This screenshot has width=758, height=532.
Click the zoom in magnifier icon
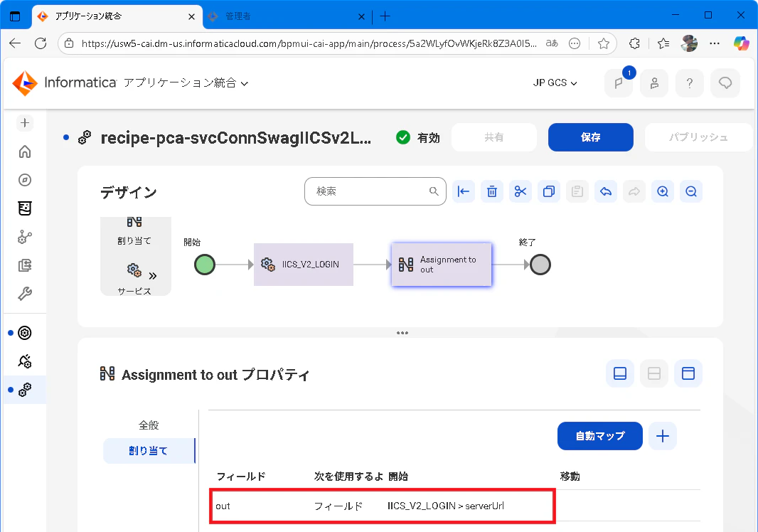tap(663, 191)
